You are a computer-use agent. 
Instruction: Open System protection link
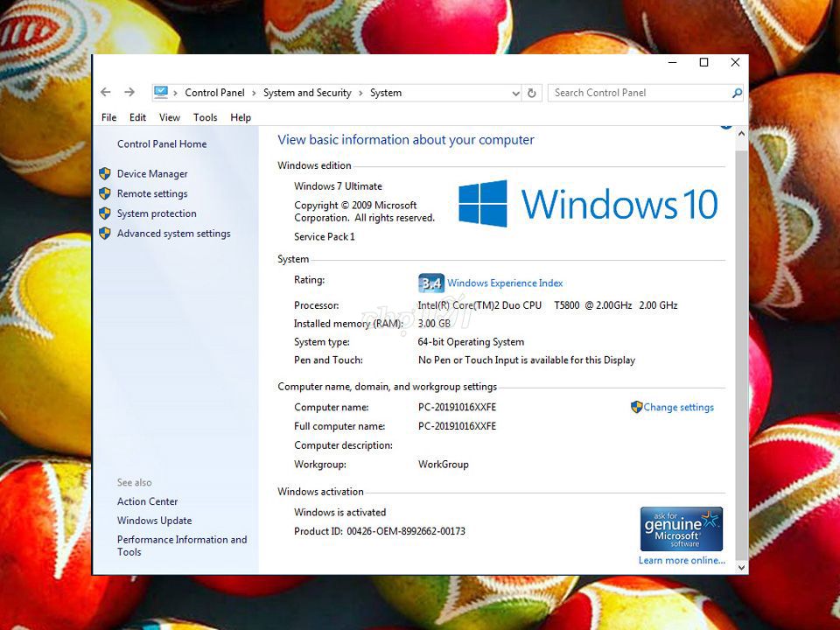157,213
